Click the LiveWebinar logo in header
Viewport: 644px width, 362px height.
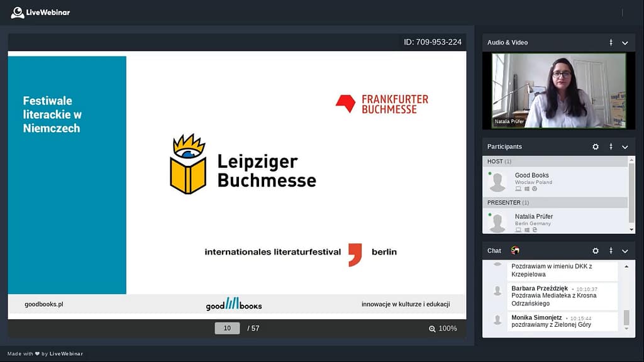[40, 13]
